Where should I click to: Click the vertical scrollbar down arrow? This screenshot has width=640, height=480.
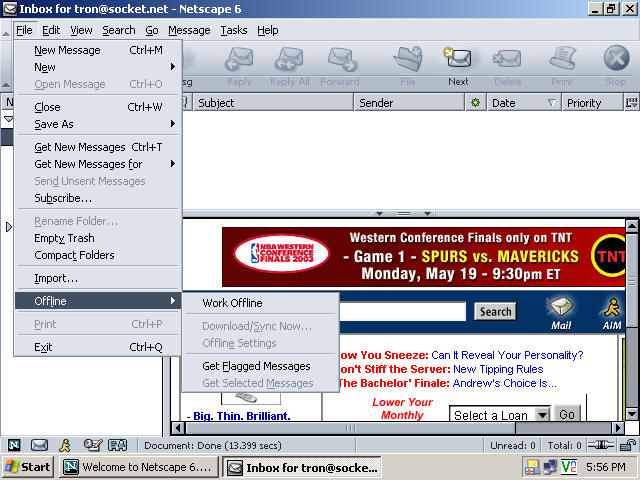[x=631, y=414]
